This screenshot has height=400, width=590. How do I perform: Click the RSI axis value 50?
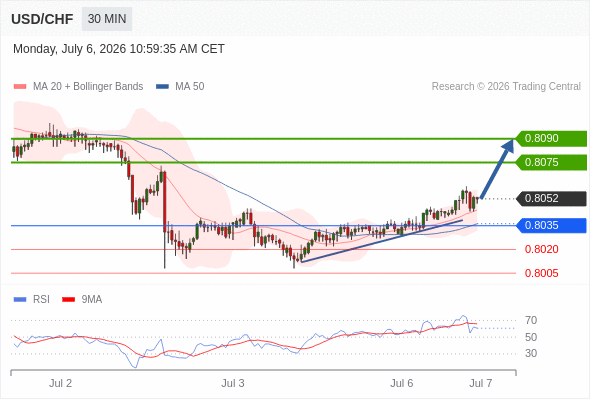531,337
